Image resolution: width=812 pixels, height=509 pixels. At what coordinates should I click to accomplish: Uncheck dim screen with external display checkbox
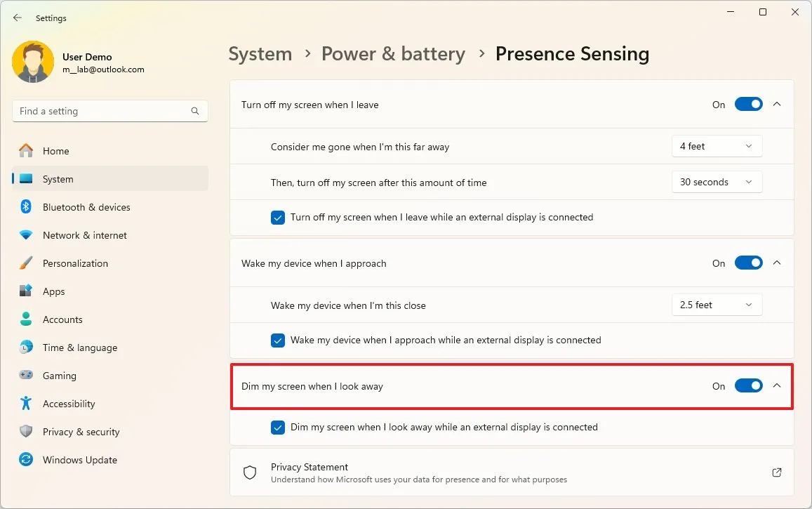coord(278,427)
